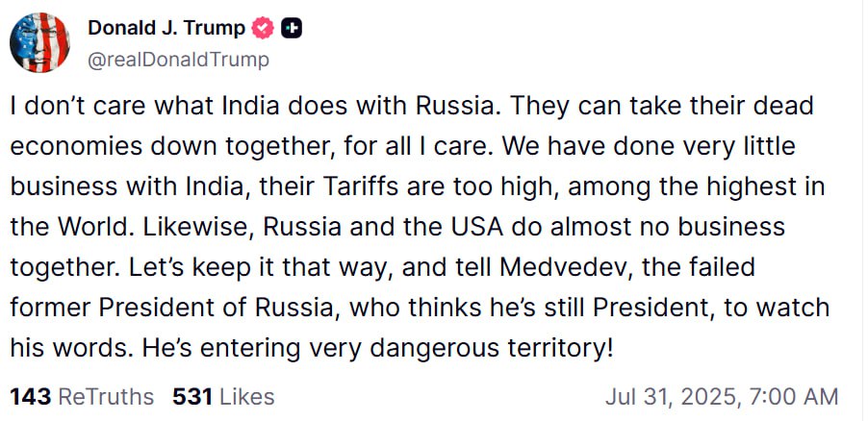
Task: Click the 7:00 AM time text
Action: [x=793, y=397]
